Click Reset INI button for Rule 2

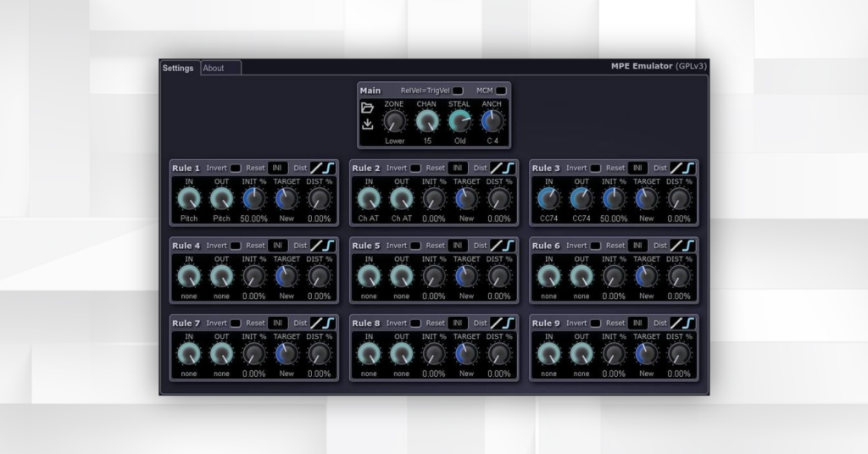pos(457,168)
